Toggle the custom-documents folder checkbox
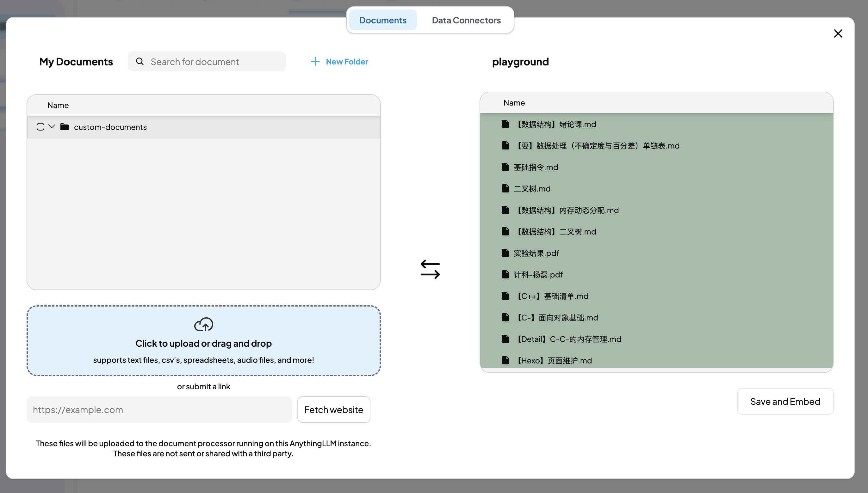Viewport: 868px width, 493px height. point(40,127)
